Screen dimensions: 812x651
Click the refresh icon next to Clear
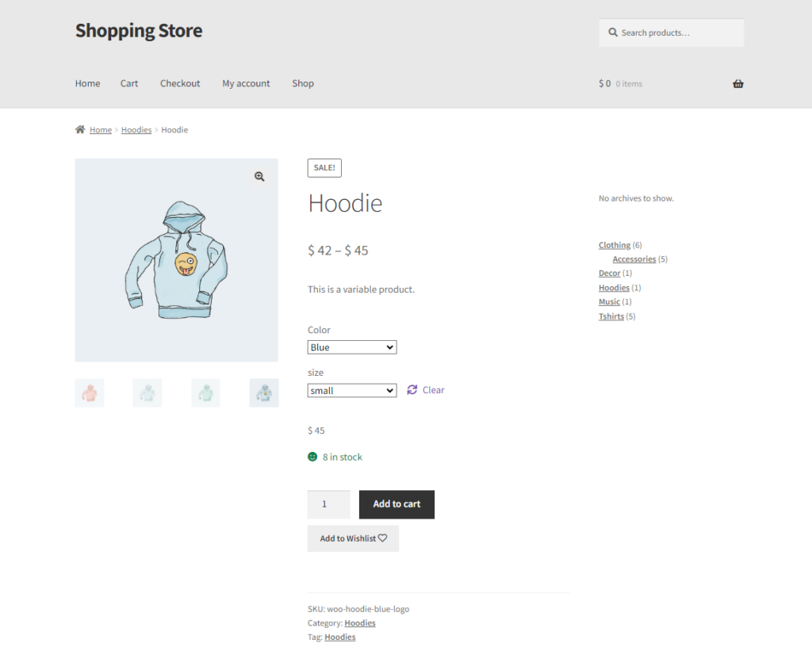point(412,390)
